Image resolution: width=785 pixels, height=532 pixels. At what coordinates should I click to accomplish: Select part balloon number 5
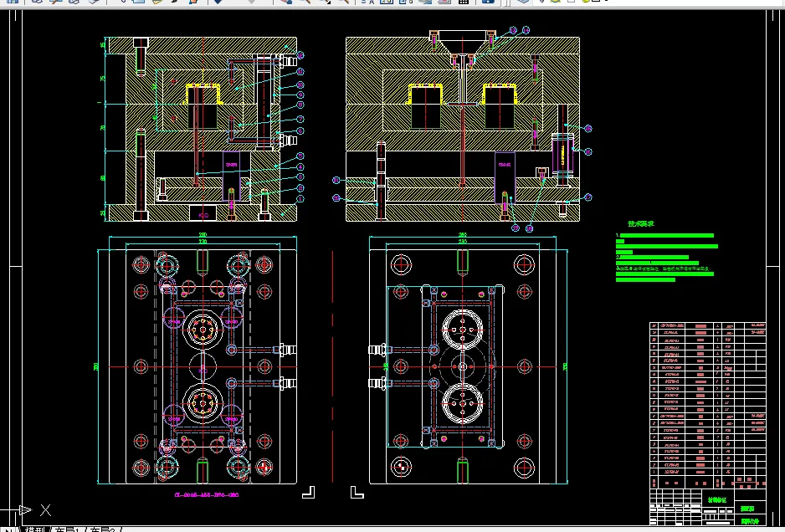click(x=300, y=156)
